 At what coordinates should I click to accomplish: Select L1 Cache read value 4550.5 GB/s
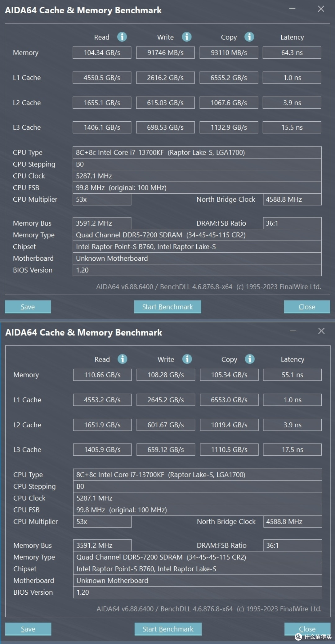(102, 78)
